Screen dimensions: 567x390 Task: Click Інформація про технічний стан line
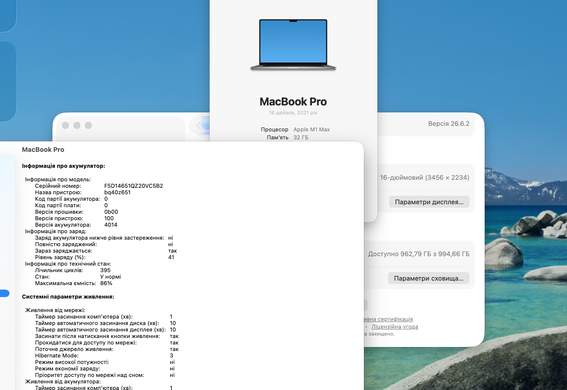pyautogui.click(x=68, y=264)
